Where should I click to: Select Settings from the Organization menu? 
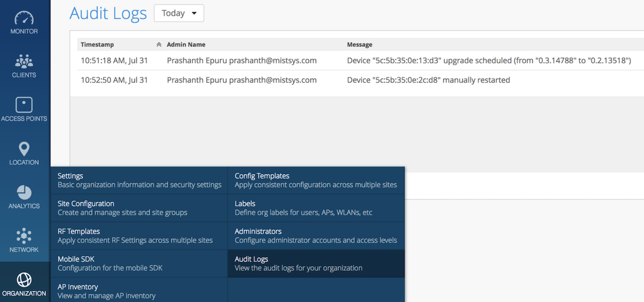click(139, 180)
